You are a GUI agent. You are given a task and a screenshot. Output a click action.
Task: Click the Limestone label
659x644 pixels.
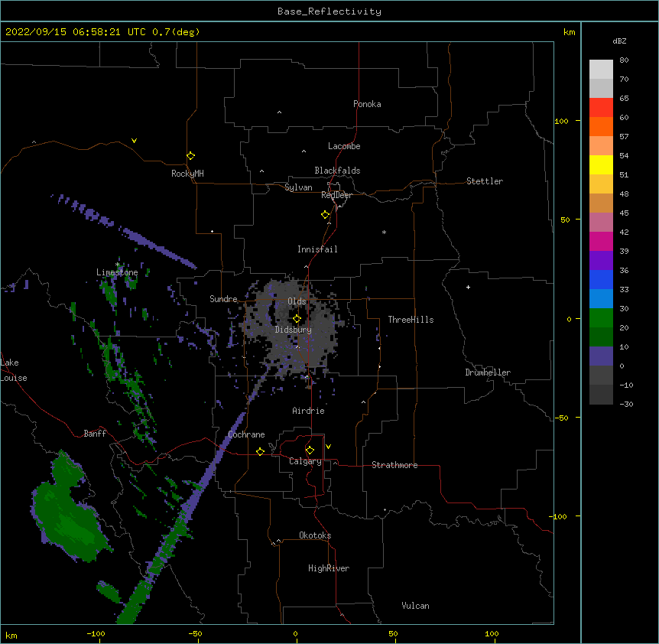tap(117, 272)
